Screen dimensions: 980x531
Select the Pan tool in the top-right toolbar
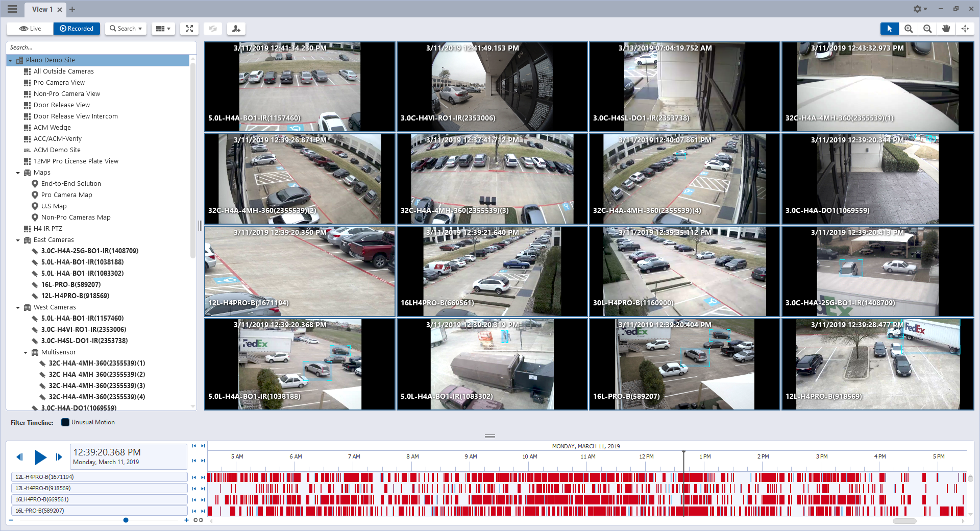[x=946, y=29]
